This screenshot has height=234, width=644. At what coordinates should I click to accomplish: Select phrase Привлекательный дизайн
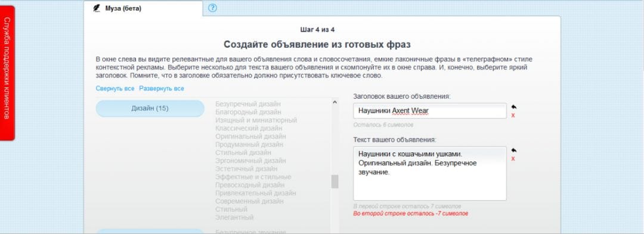click(x=255, y=193)
